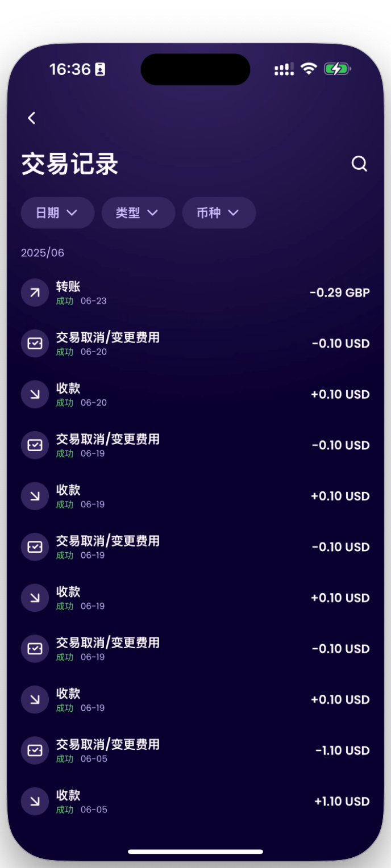
Task: Tap the +1.10 USD amount
Action: (x=342, y=802)
